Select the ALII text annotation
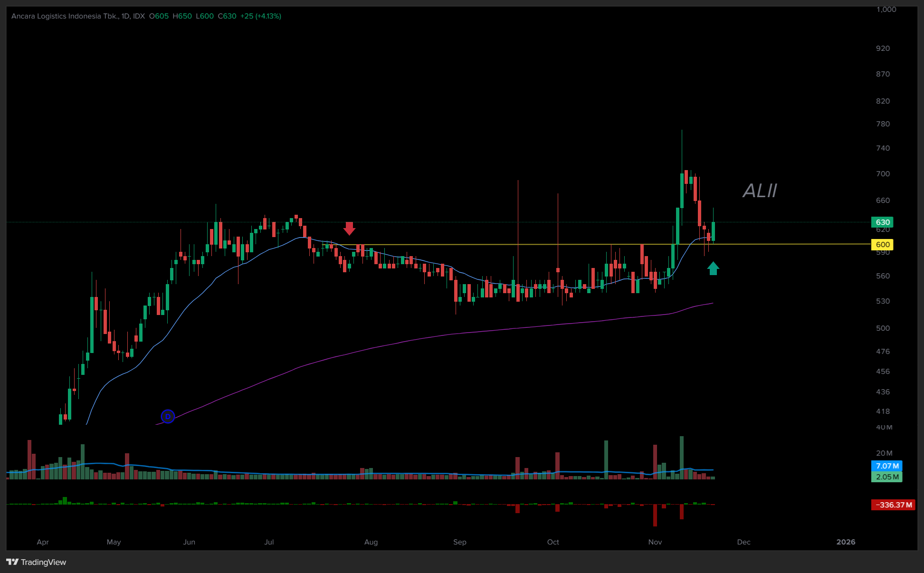 coord(759,191)
